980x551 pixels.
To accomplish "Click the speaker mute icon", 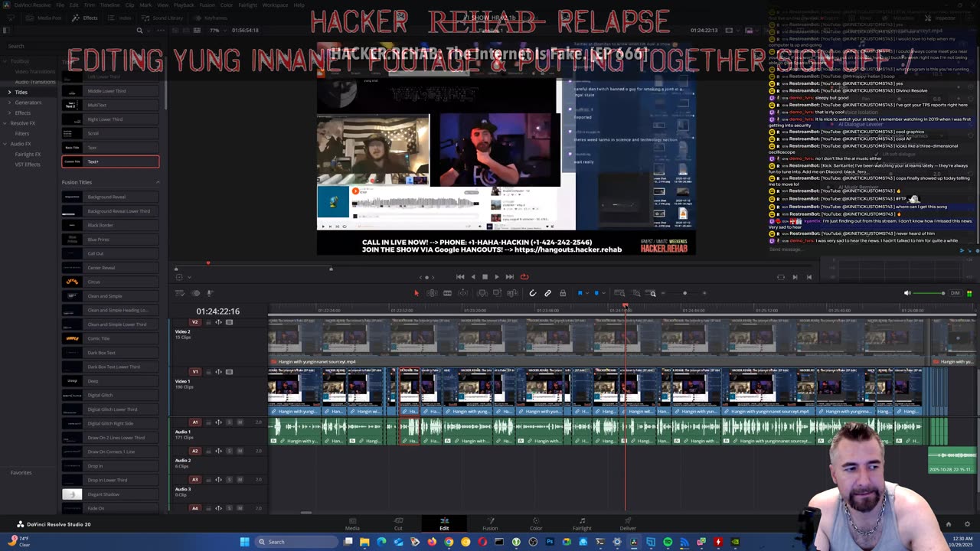I will (x=907, y=293).
